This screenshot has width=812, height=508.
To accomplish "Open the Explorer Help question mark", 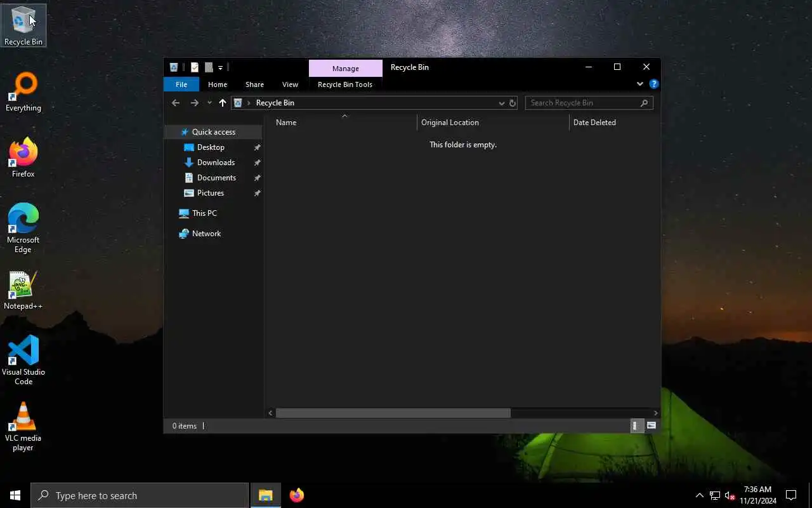I will point(654,84).
